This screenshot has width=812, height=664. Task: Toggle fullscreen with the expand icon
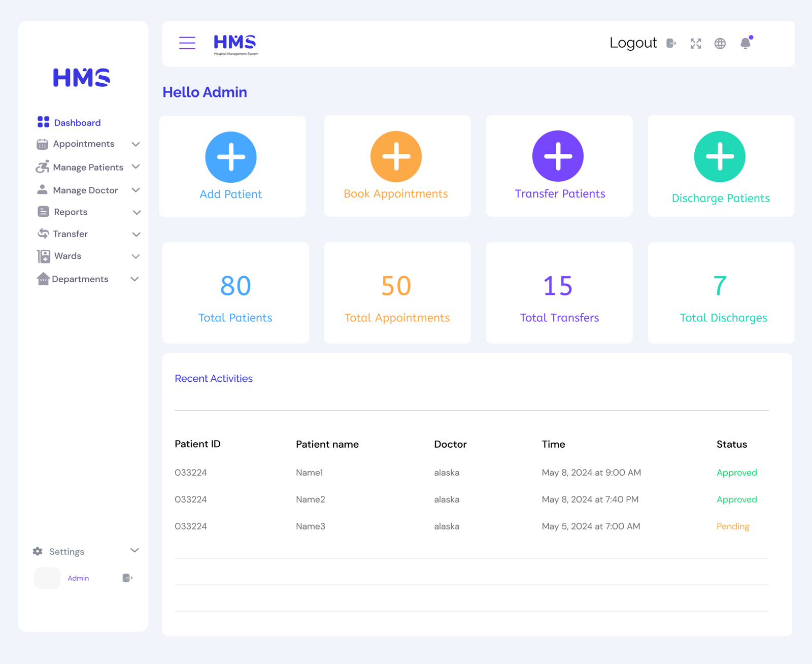click(x=695, y=44)
